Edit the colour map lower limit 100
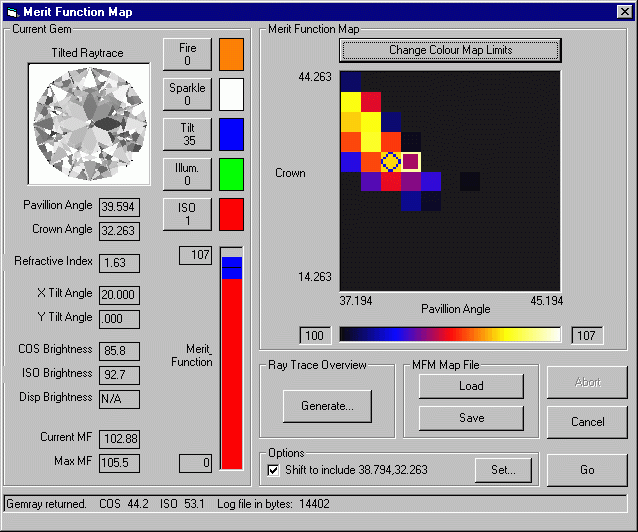 click(x=315, y=335)
